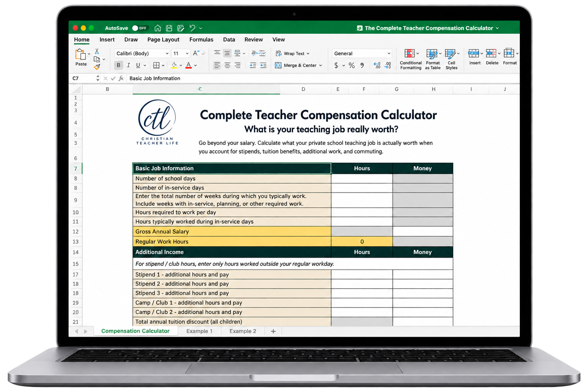This screenshot has width=588, height=392.
Task: Click the insert function fx icon
Action: [x=121, y=78]
